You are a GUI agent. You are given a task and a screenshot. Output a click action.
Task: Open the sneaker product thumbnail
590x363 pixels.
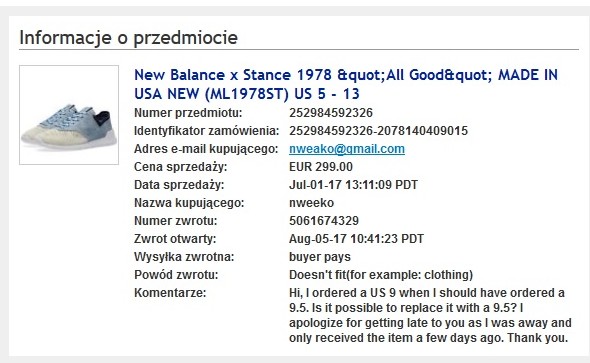pos(69,115)
